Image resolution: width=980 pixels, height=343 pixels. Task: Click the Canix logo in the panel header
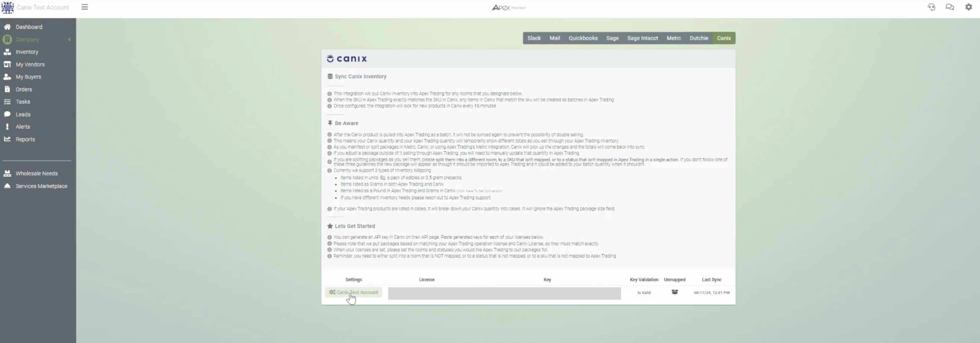[347, 59]
